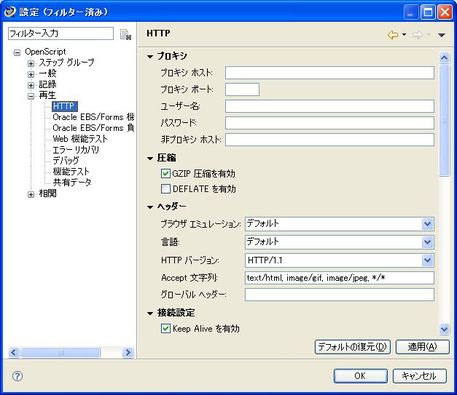Expand the 一般 tree node

tap(31, 74)
